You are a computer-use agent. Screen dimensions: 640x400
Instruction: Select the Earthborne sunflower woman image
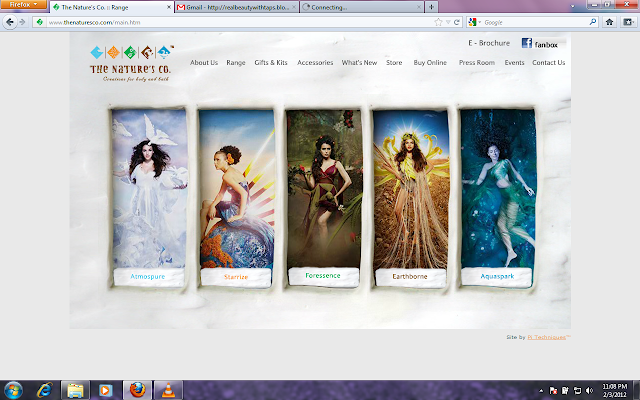click(x=411, y=189)
